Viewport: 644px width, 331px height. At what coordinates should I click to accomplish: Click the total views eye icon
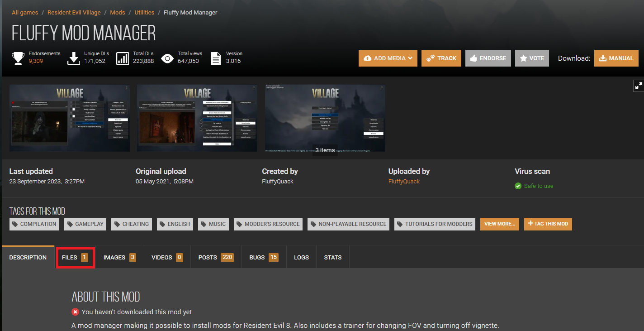tap(167, 58)
